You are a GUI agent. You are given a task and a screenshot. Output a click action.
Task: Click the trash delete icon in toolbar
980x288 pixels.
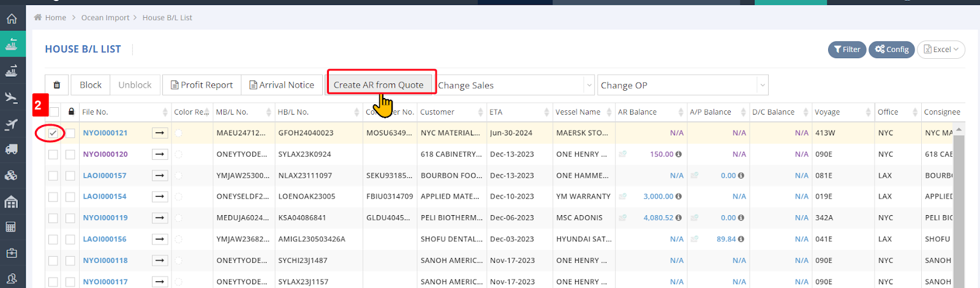click(x=57, y=85)
